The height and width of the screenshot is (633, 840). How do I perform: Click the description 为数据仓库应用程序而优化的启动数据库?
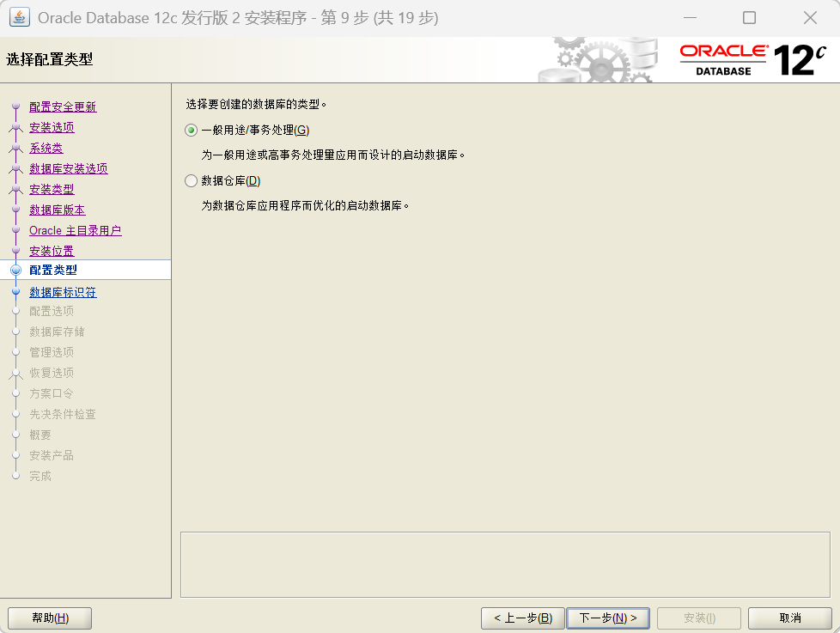[x=306, y=205]
